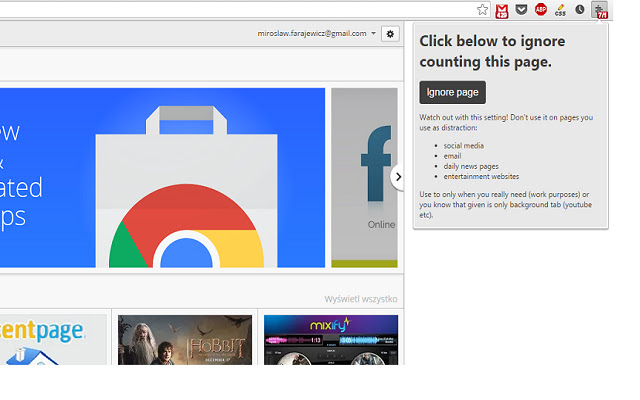Open the Chrome Web Store banner
640x400 pixels.
(x=162, y=178)
